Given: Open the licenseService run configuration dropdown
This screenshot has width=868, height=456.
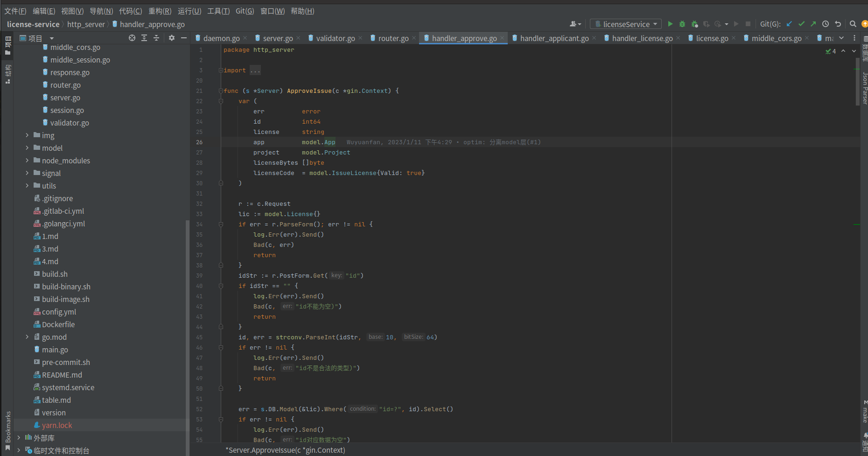Looking at the screenshot, I should point(626,24).
